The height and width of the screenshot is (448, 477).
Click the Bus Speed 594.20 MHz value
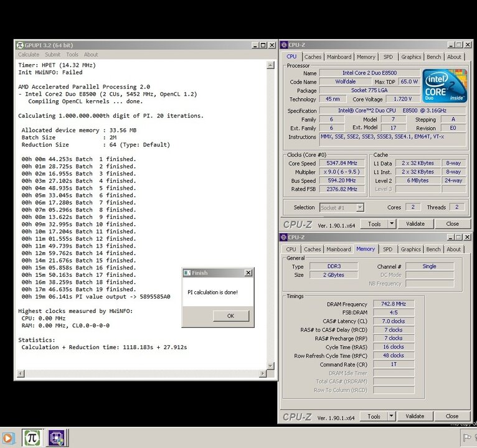click(x=342, y=180)
